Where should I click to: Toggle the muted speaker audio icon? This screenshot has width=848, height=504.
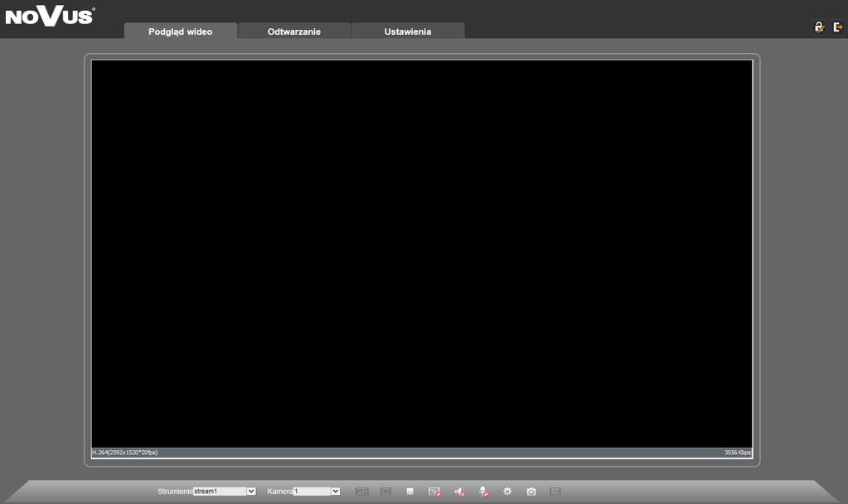[460, 492]
